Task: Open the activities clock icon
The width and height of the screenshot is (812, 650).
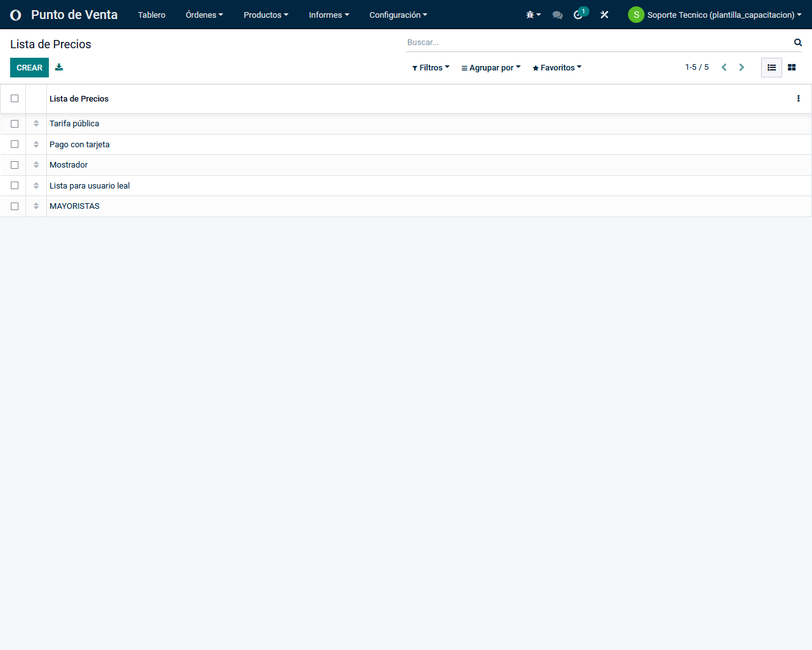Action: (x=579, y=15)
